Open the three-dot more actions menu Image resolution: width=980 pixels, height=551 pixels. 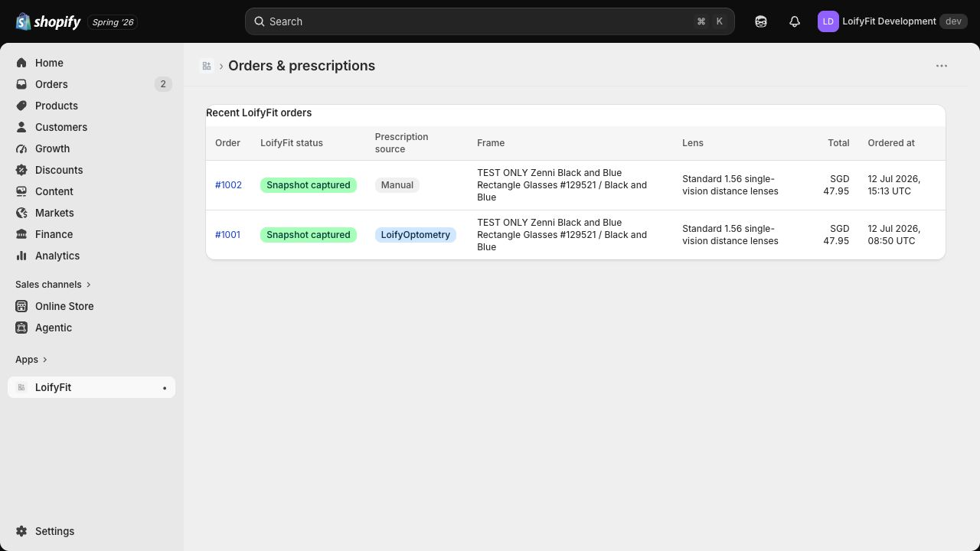[x=942, y=66]
